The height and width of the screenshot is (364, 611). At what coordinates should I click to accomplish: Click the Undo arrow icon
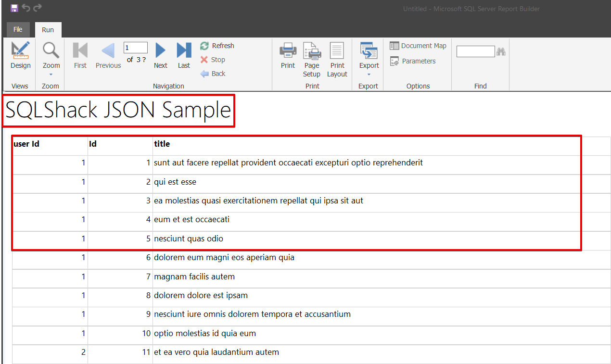[26, 8]
